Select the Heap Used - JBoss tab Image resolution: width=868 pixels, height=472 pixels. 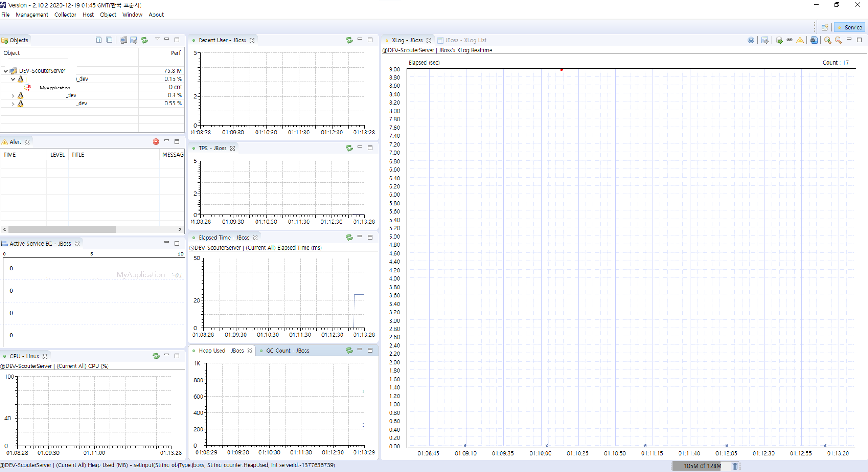click(221, 351)
